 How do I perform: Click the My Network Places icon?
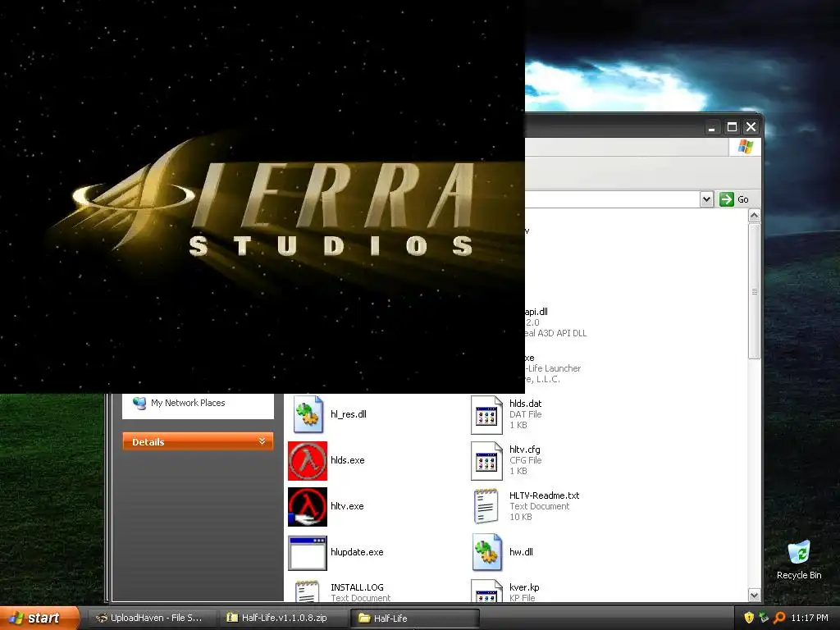coord(139,403)
